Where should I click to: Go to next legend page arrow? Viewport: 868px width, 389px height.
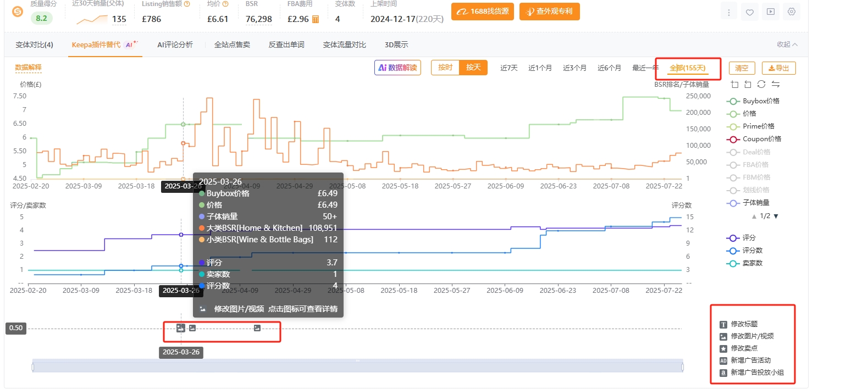coord(776,216)
